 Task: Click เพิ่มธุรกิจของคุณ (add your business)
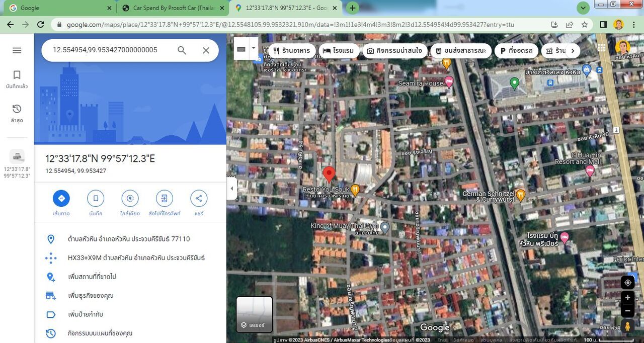point(130,295)
